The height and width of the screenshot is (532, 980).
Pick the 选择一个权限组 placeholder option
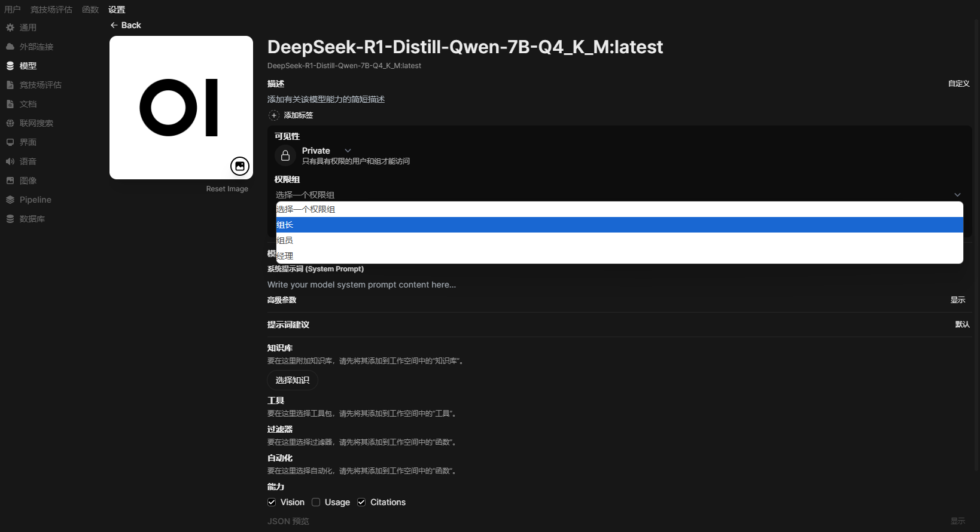click(620, 209)
